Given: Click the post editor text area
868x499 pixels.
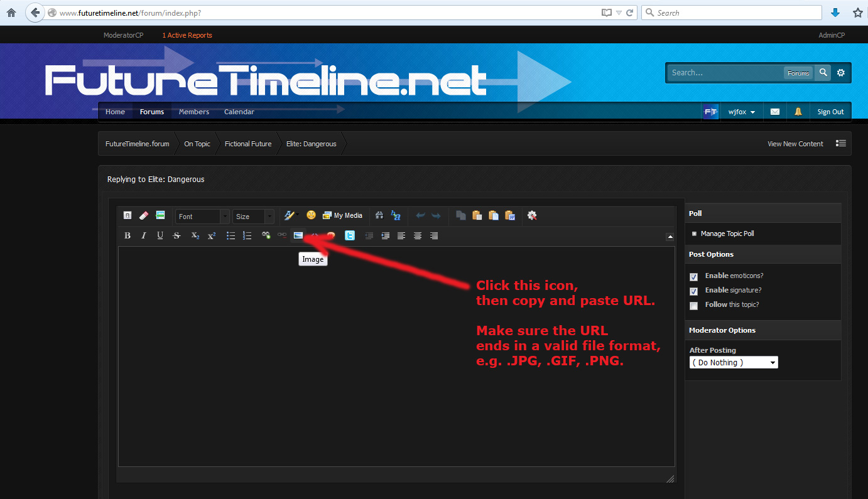Looking at the screenshot, I should tap(396, 357).
